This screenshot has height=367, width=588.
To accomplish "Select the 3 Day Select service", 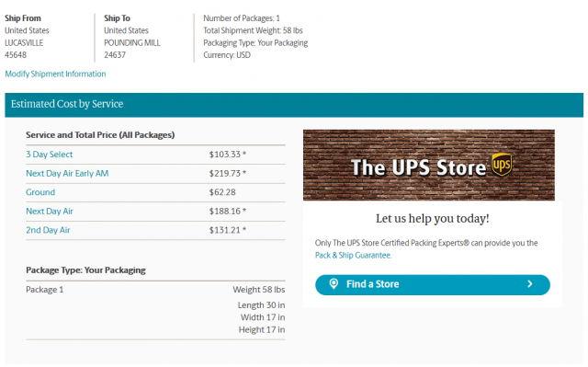I will pos(49,155).
